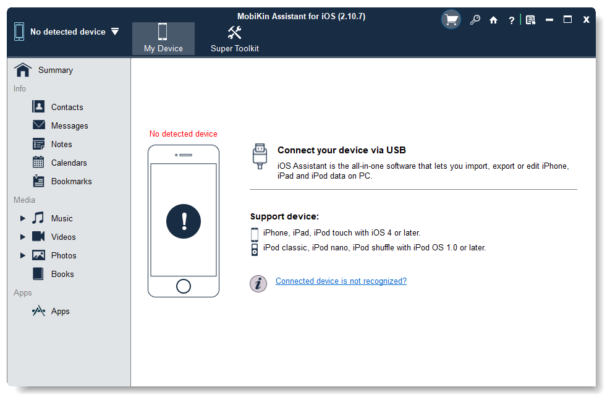610x400 pixels.
Task: Open Calendars category
Action: 69,163
